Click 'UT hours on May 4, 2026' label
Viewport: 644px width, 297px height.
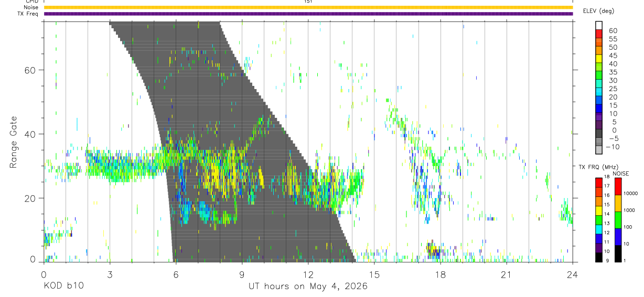[x=308, y=286]
